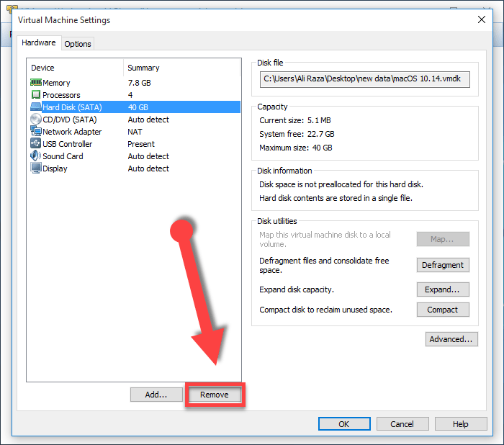
Task: Open Help for virtual machine settings
Action: tap(461, 424)
